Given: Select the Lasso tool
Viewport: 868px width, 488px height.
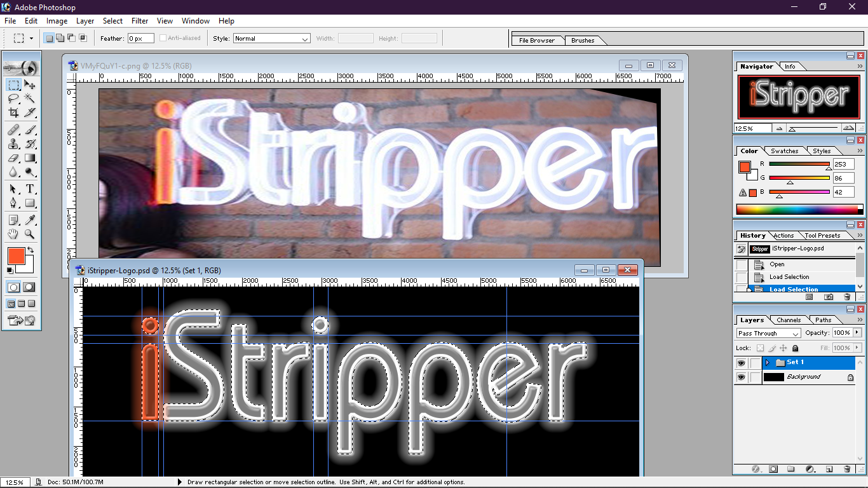Looking at the screenshot, I should (x=13, y=98).
